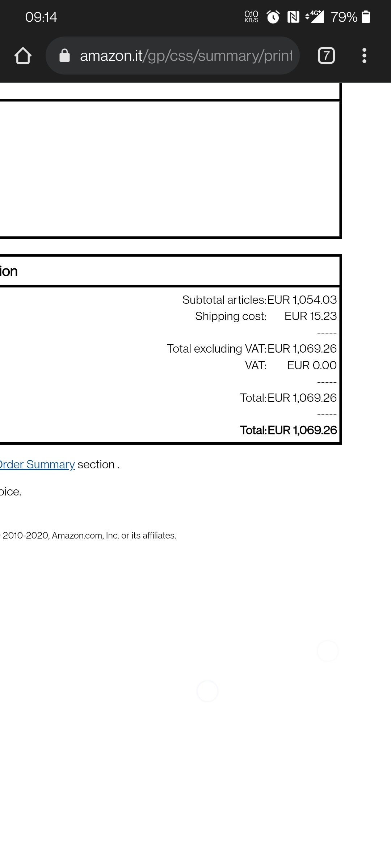This screenshot has width=391, height=868.
Task: Open the Order Summary link
Action: [37, 464]
